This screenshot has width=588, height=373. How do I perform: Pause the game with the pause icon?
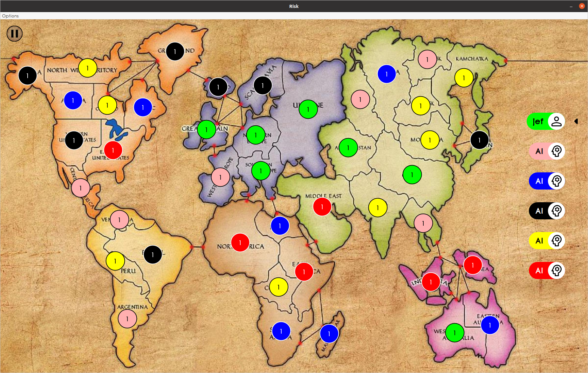(x=15, y=33)
